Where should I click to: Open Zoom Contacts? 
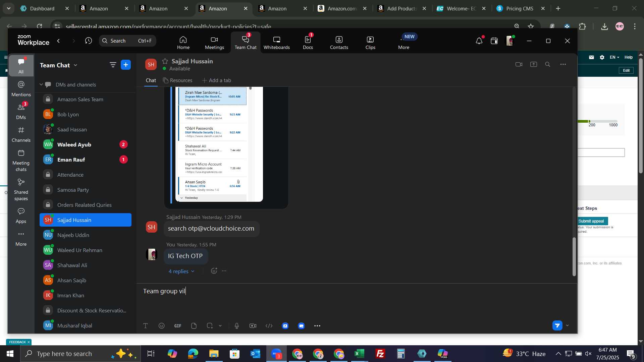click(x=339, y=43)
